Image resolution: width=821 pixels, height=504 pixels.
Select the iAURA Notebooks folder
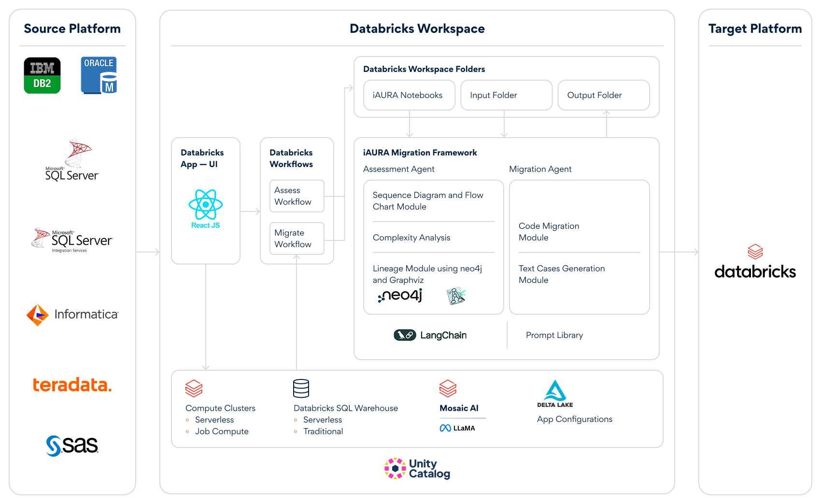tap(409, 95)
